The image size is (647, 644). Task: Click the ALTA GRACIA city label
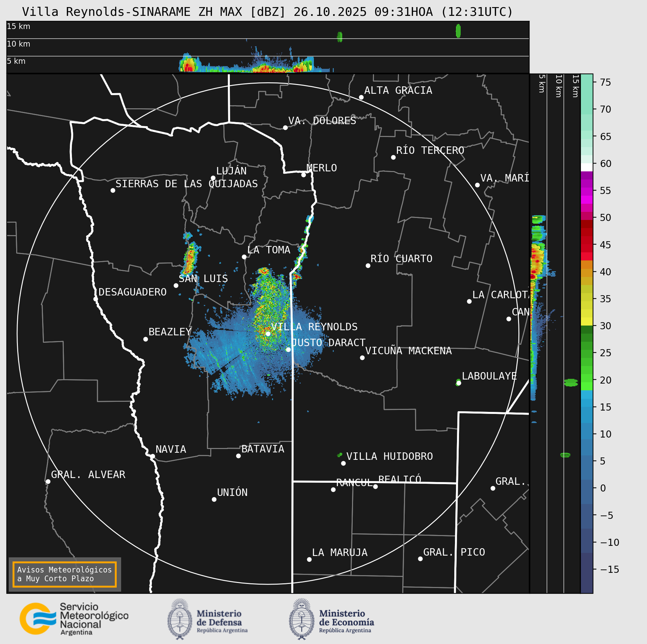point(398,90)
